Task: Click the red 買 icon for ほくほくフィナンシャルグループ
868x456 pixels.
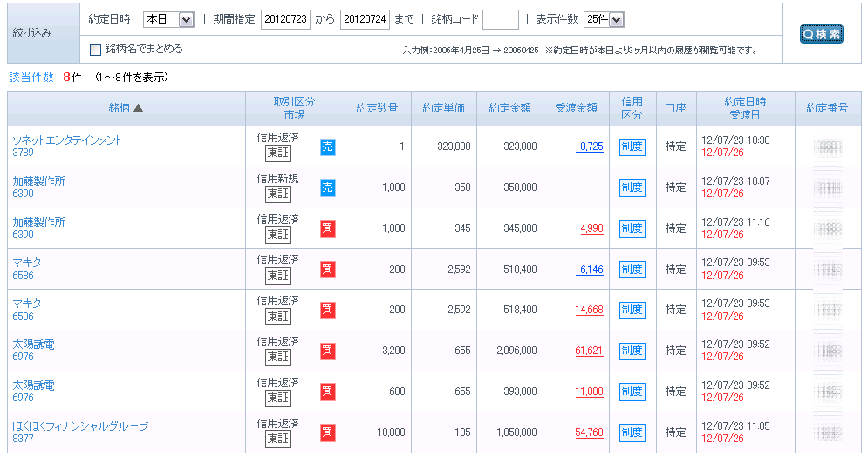Action: coord(327,432)
